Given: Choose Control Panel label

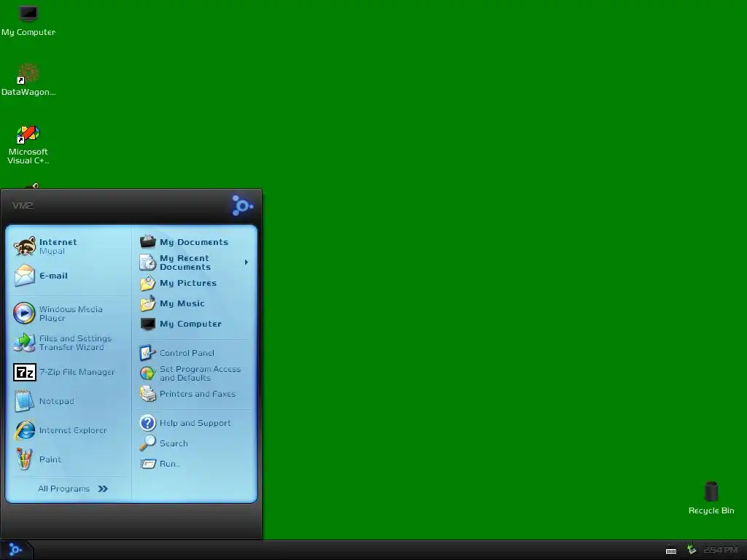Looking at the screenshot, I should (187, 353).
